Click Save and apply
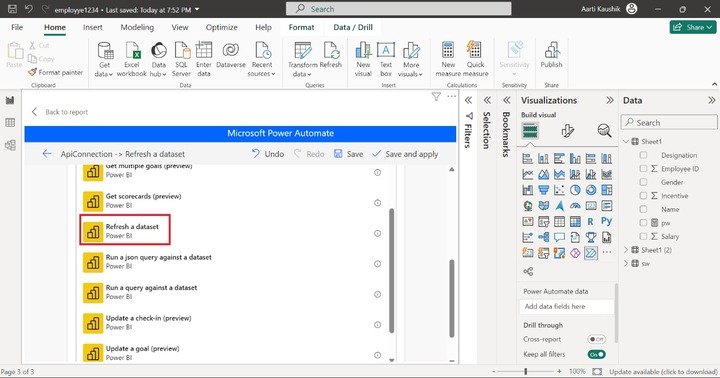The width and height of the screenshot is (720, 378). [405, 154]
